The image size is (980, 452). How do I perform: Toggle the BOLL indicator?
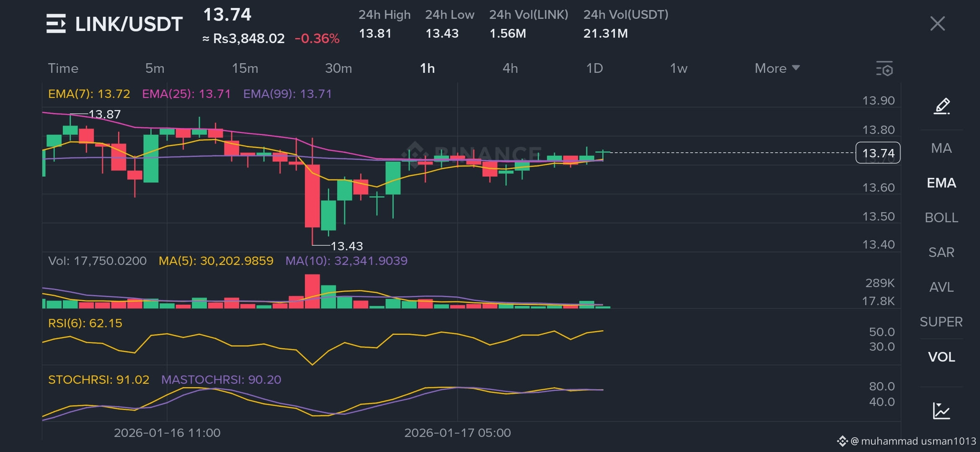coord(941,218)
